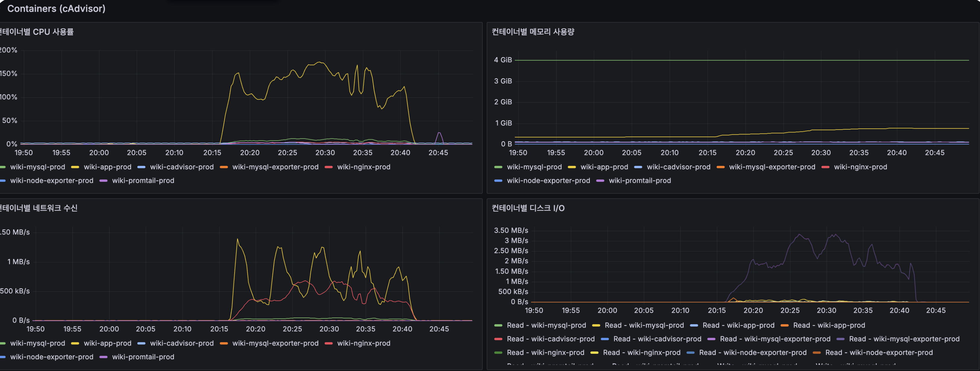This screenshot has height=371, width=980.
Task: Click the 컨테이너별 네트워크 수신 panel title
Action: pyautogui.click(x=38, y=208)
